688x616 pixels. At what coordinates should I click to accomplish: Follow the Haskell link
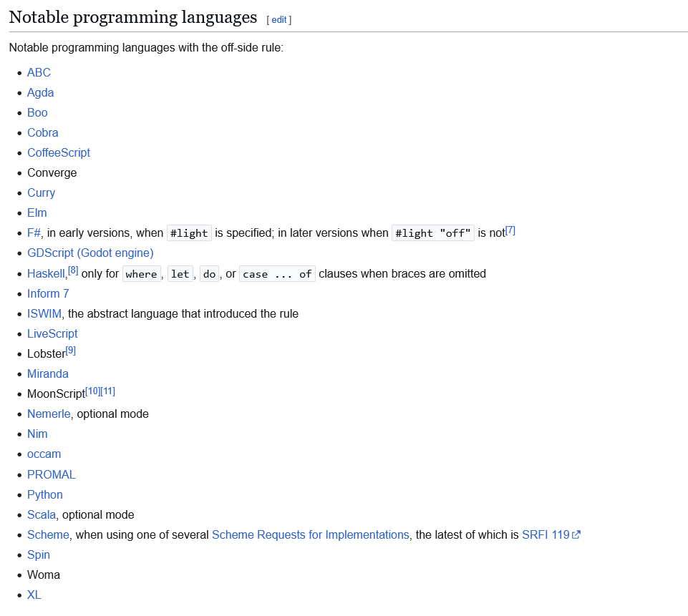[x=46, y=273]
